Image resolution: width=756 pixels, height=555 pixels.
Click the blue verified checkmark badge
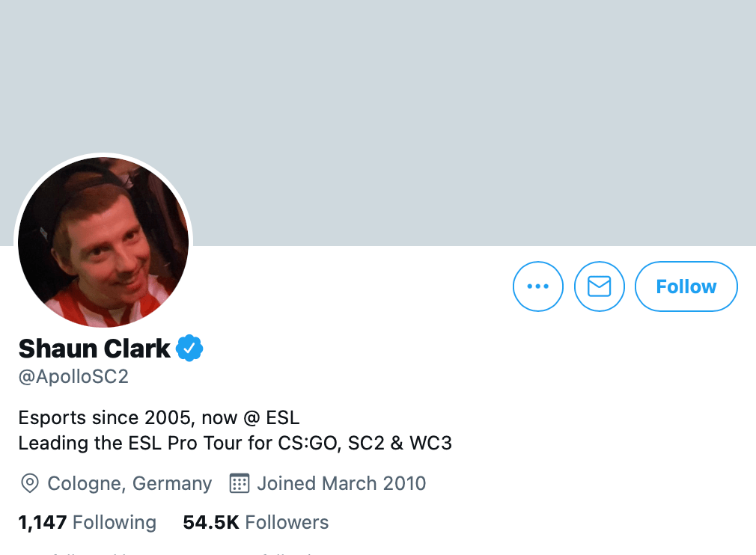click(x=189, y=348)
